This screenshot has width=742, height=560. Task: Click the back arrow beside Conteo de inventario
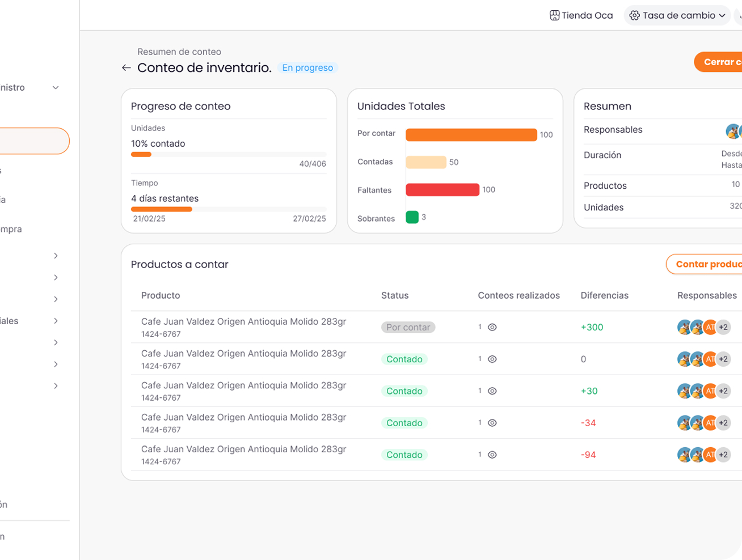(x=126, y=68)
